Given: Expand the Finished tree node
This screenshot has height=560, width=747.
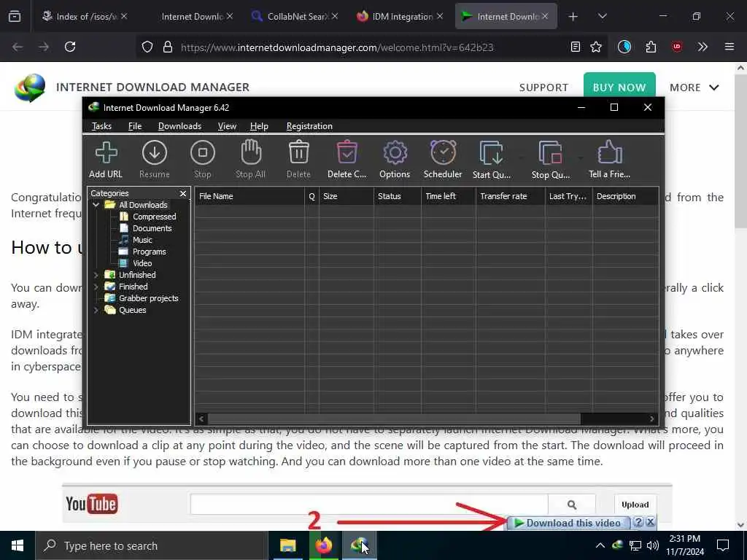Looking at the screenshot, I should point(96,287).
